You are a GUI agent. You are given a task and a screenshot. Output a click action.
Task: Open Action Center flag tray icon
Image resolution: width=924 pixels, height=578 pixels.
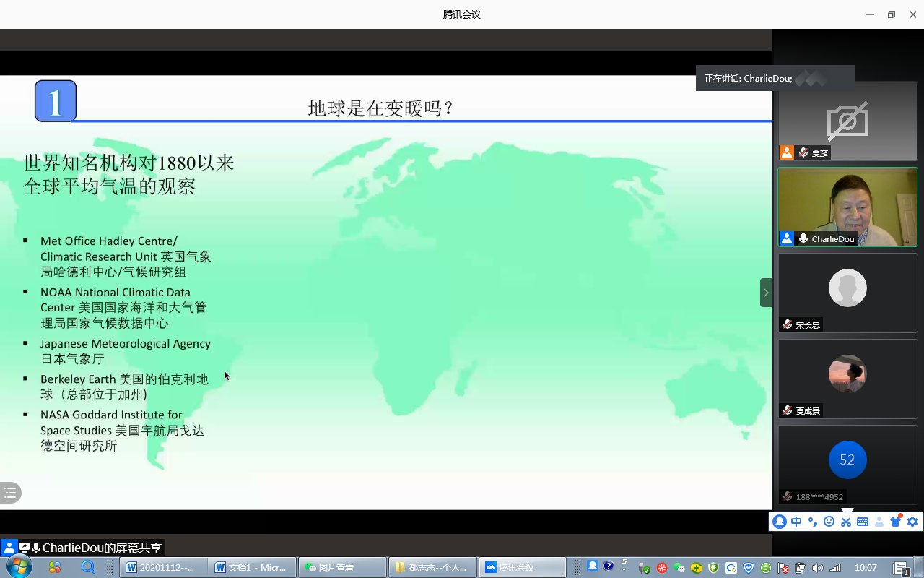[783, 568]
